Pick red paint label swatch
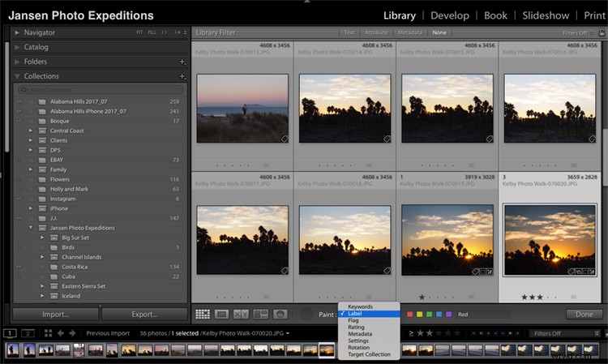 pos(409,315)
